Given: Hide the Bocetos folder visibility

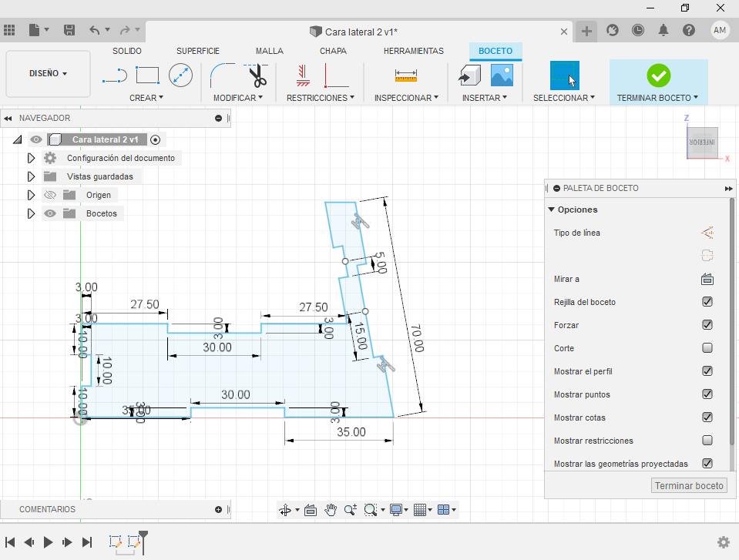Looking at the screenshot, I should pos(50,213).
